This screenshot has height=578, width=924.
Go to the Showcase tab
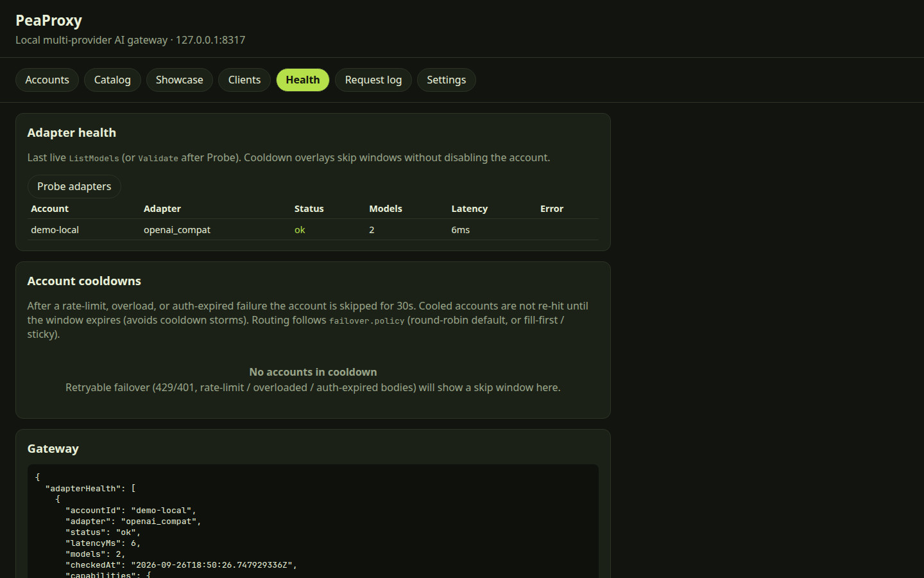point(179,80)
